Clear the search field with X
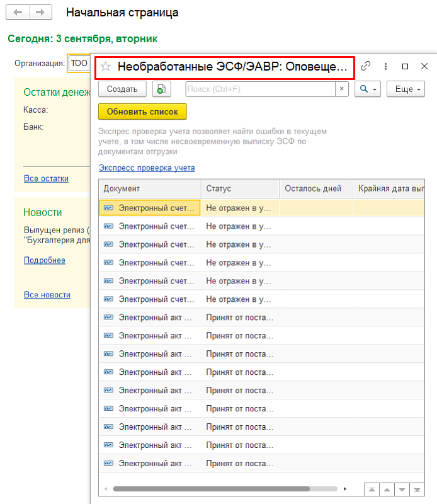This screenshot has width=437, height=504. tap(342, 89)
